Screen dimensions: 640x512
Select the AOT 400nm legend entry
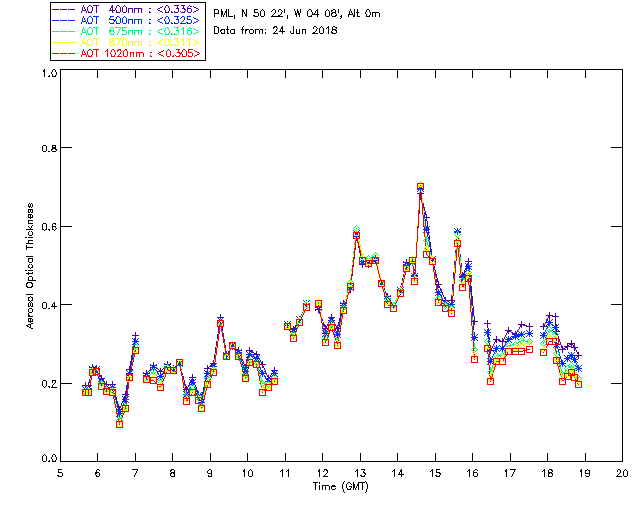pos(127,9)
